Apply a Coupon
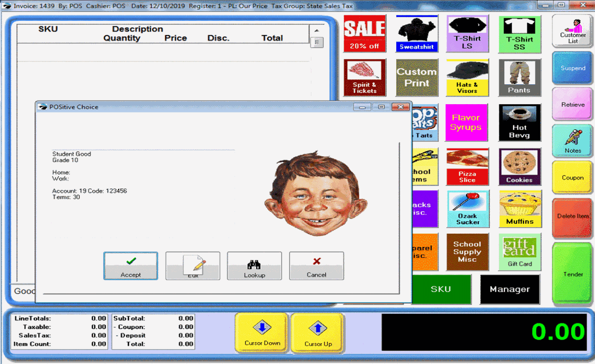595x364 pixels. click(x=573, y=178)
